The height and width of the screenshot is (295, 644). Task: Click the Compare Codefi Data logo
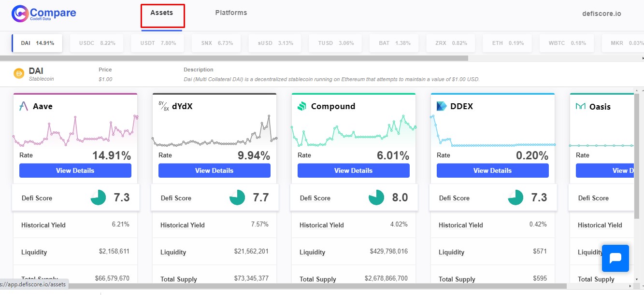pyautogui.click(x=44, y=14)
